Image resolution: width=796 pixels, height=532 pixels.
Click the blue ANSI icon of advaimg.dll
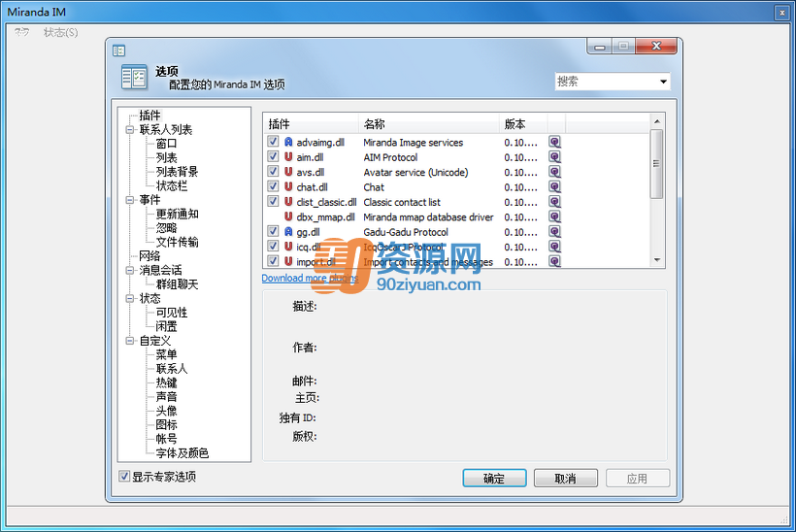point(288,142)
